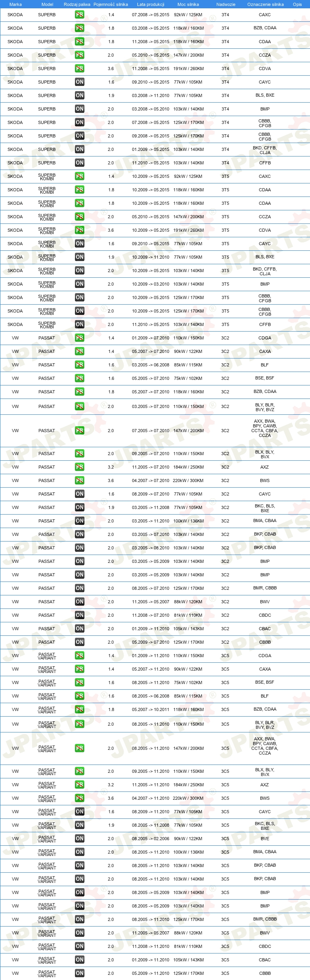Click petrol icon in Superb Kombi 1.4 CAXC row
This screenshot has height=980, width=310.
[80, 176]
